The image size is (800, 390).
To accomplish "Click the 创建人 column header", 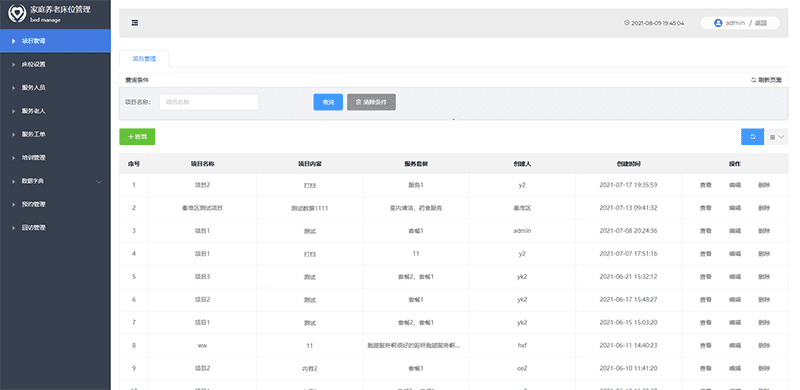I will pos(522,164).
